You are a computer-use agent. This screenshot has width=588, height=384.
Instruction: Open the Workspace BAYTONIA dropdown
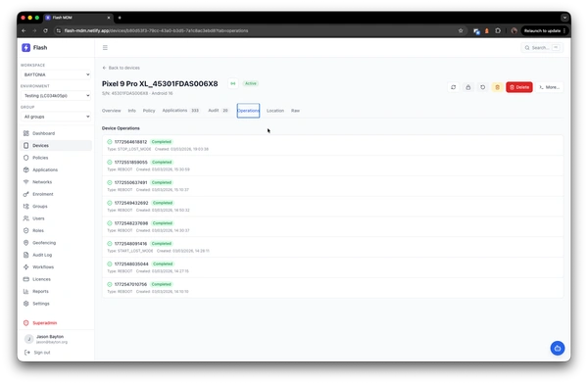pos(56,74)
